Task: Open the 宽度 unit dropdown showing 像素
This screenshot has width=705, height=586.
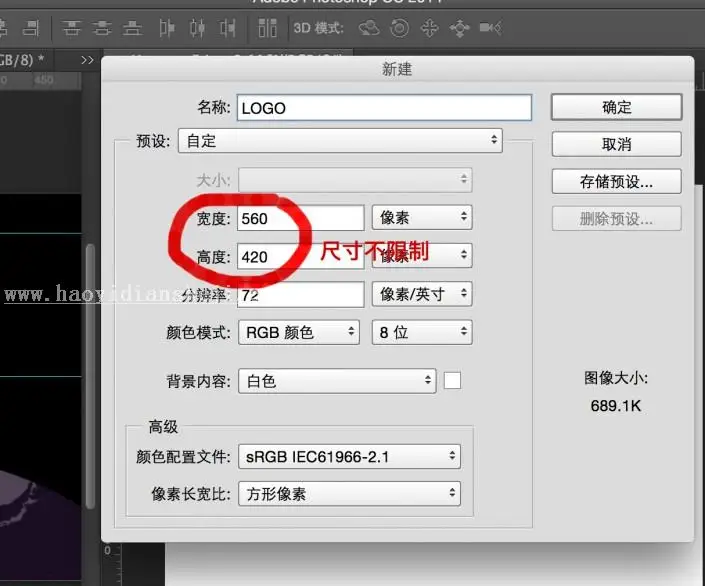Action: [x=422, y=218]
